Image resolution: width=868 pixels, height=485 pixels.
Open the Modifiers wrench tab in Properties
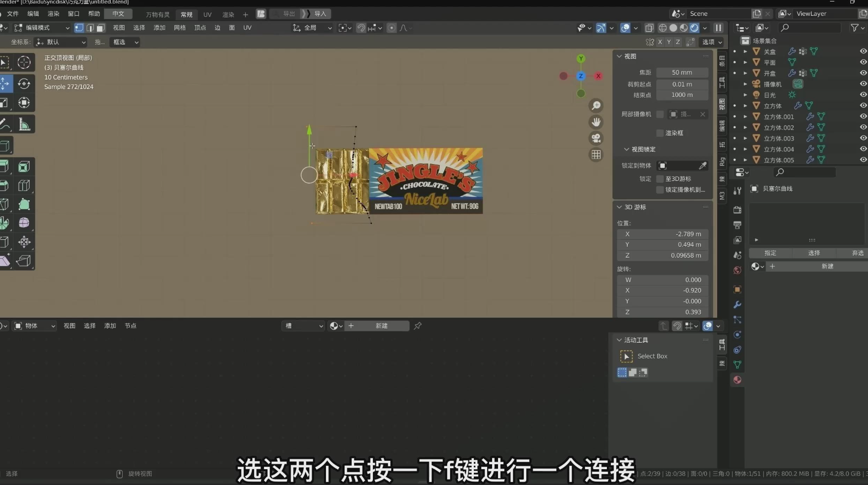(737, 305)
